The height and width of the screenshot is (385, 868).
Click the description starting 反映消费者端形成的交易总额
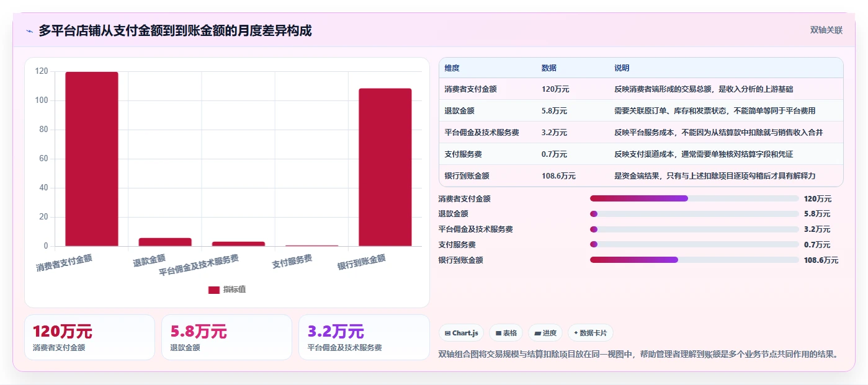(704, 89)
